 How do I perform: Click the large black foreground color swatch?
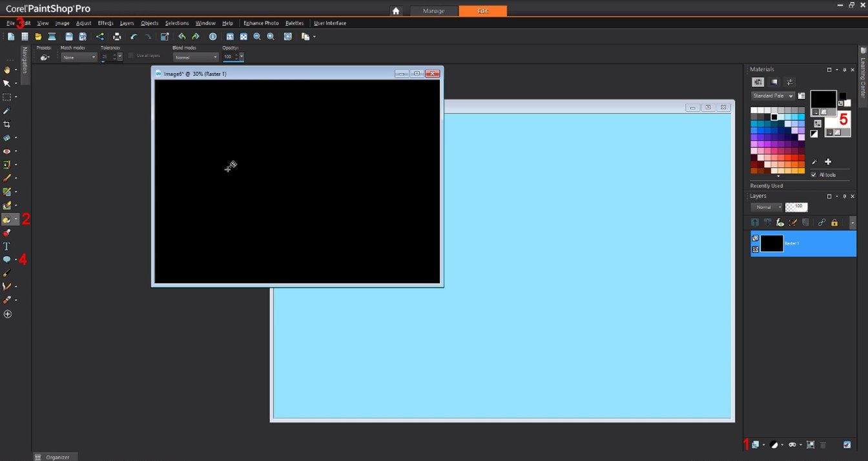tap(823, 99)
